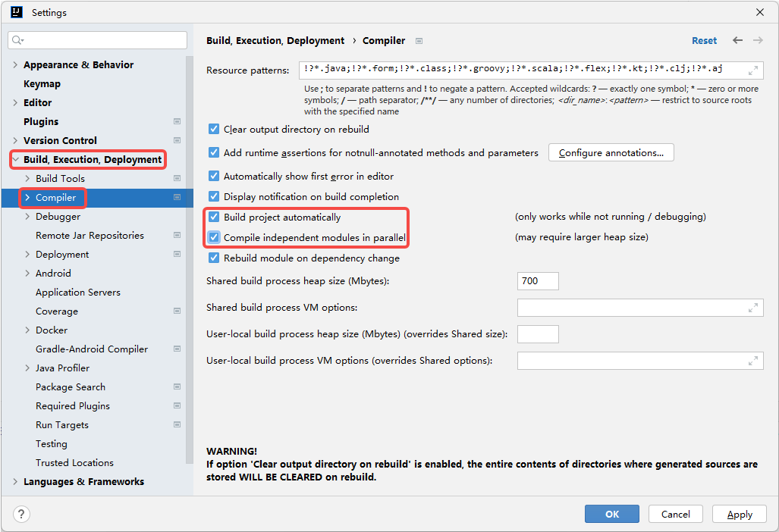Click the forward navigation arrow
Screen dimensions: 779x532
[x=758, y=40]
